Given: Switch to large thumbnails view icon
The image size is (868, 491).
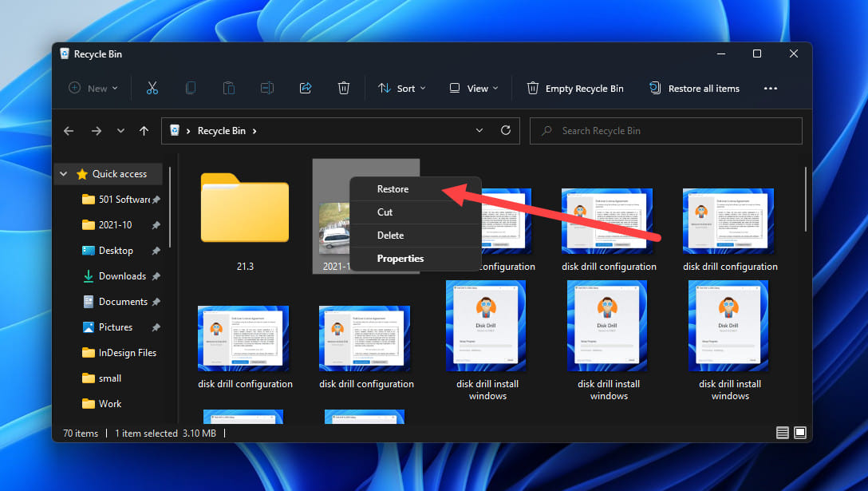Looking at the screenshot, I should click(x=800, y=433).
